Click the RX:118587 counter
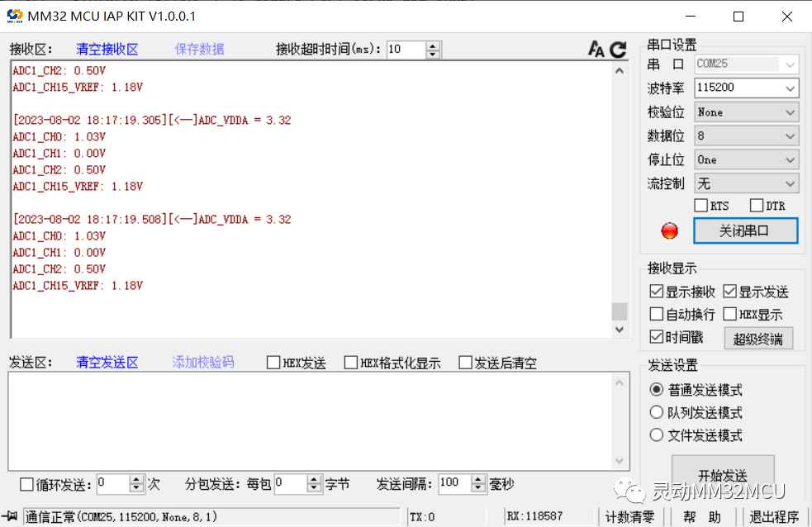 coord(534,516)
